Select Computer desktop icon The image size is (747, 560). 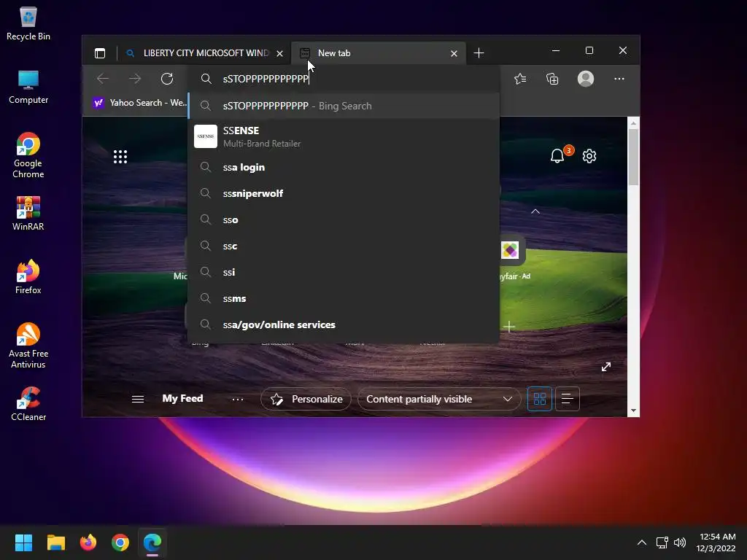coord(28,87)
